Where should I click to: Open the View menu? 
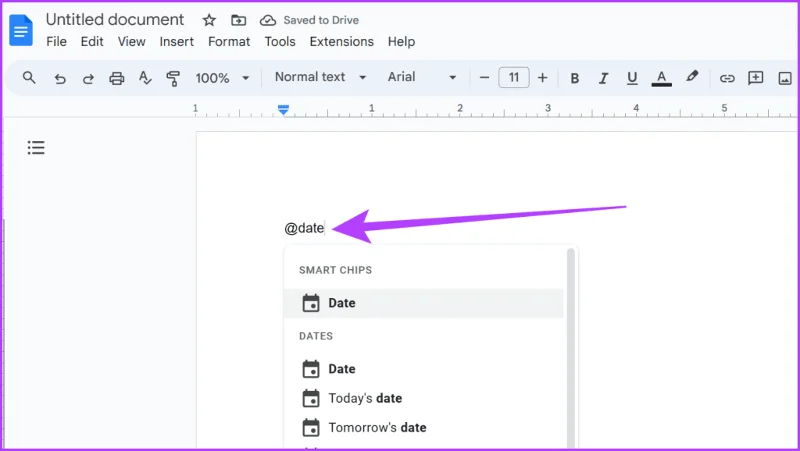(132, 41)
